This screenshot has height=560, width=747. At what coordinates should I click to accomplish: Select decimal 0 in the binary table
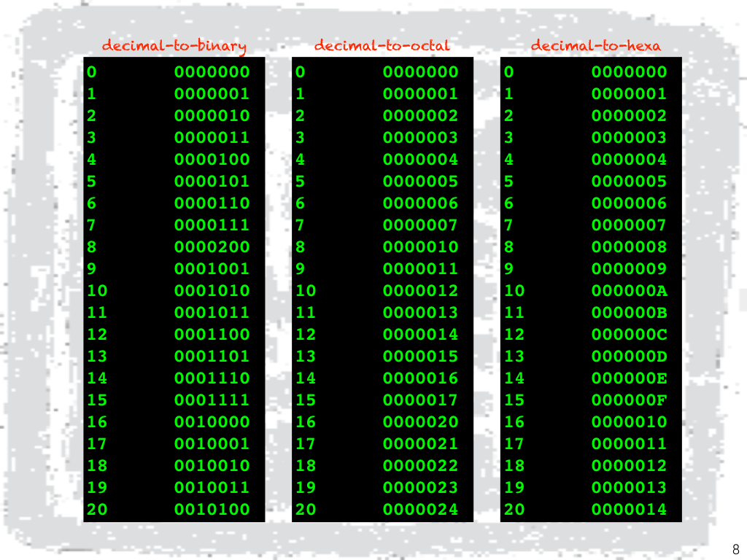tap(91, 72)
